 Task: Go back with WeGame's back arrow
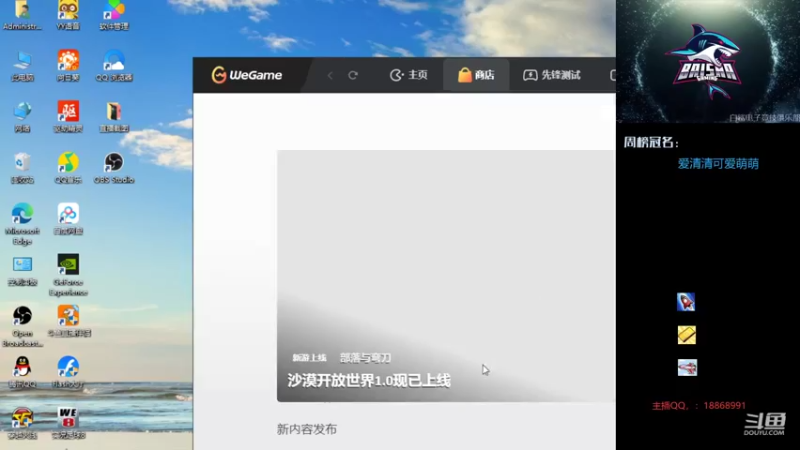[x=330, y=76]
